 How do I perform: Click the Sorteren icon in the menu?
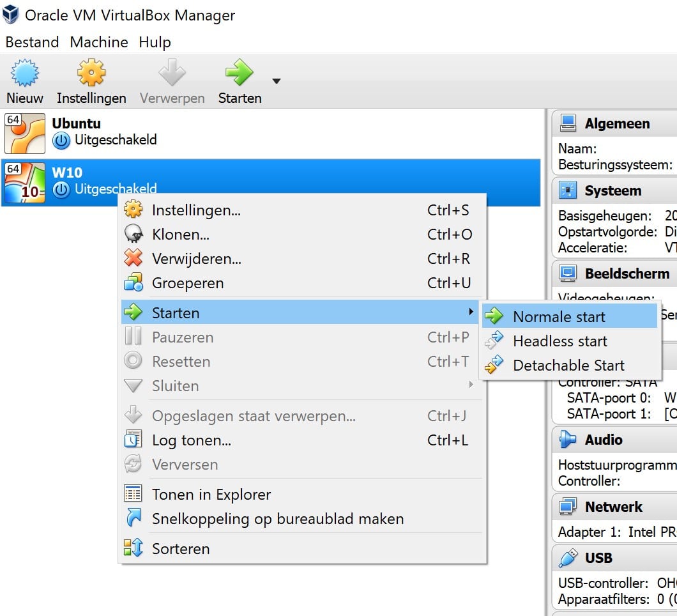pos(133,548)
